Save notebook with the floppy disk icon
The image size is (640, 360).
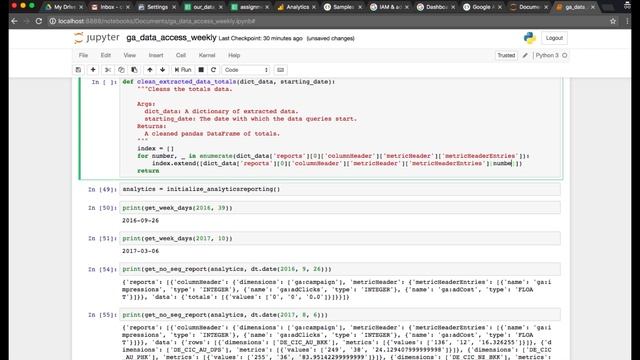[78, 70]
